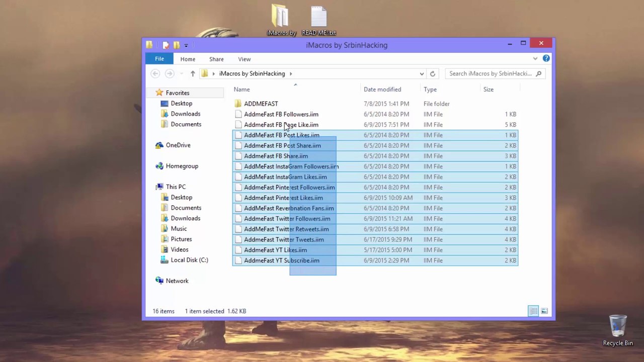Sort files by the Name column header
644x362 pixels.
click(242, 89)
